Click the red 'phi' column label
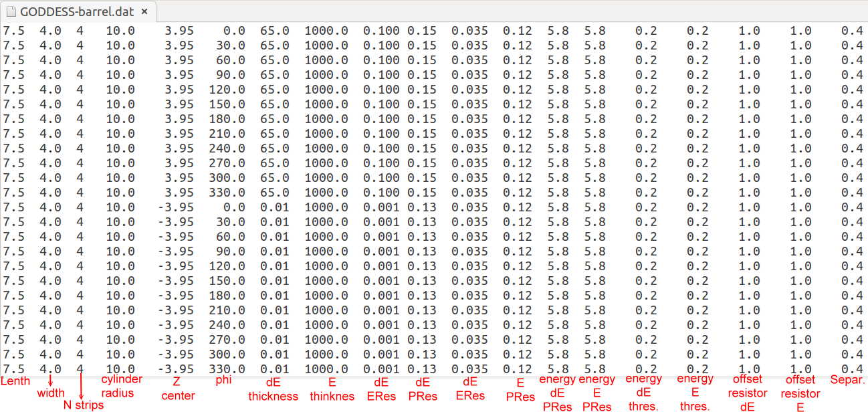Viewport: 868px width, 412px height. tap(224, 381)
